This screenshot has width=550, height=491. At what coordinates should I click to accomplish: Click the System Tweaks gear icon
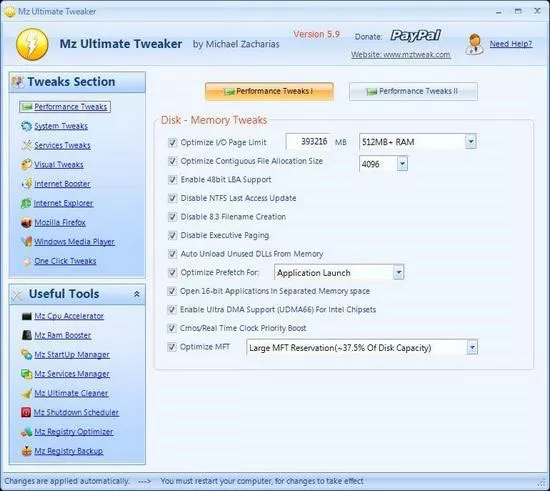point(26,126)
